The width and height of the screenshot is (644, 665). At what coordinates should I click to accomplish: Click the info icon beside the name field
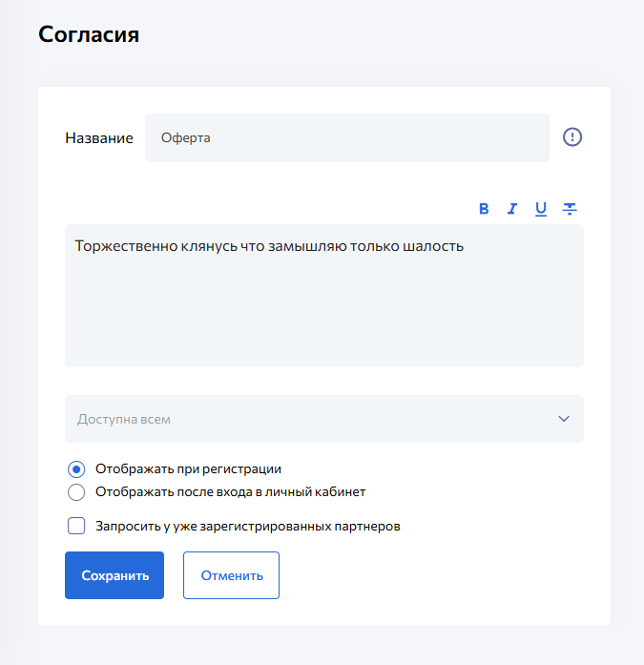point(572,137)
